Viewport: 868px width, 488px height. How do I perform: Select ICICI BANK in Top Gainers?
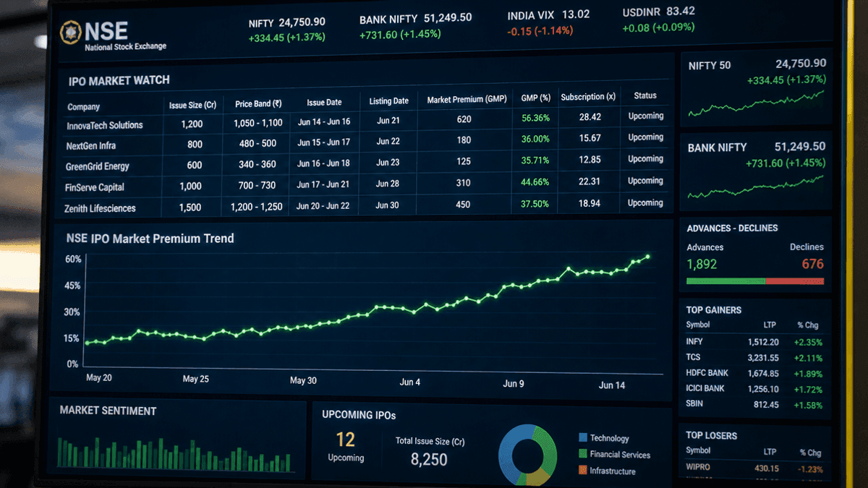tap(705, 388)
